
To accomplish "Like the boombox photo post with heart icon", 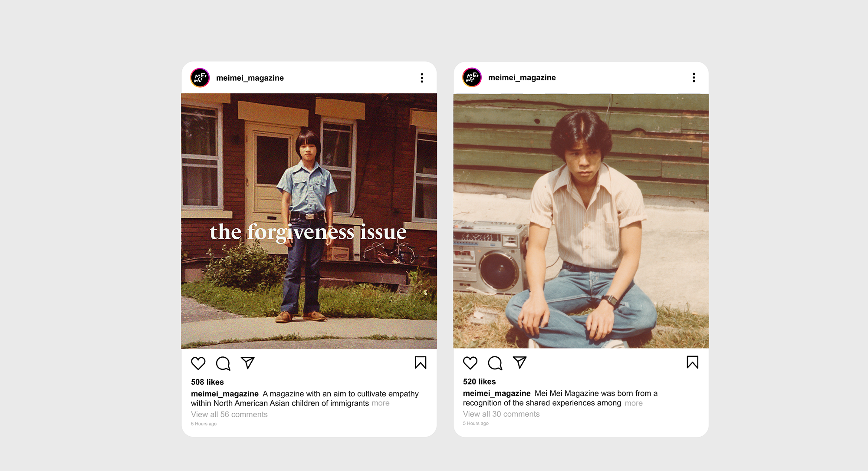I will click(x=470, y=363).
